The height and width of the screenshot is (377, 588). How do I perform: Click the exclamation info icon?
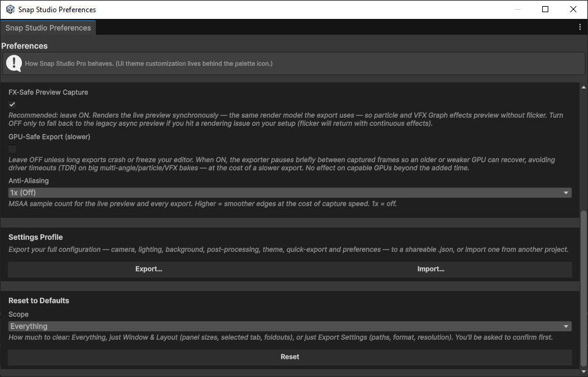(x=14, y=63)
